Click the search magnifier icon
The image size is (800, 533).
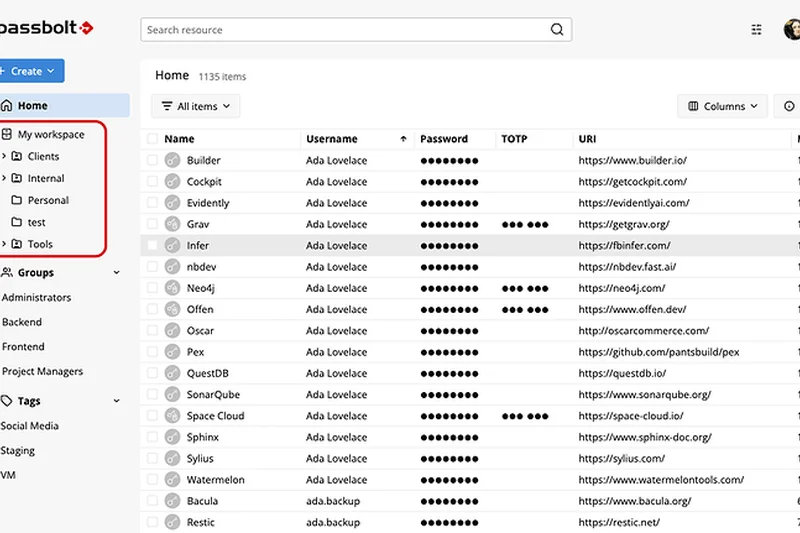[557, 30]
